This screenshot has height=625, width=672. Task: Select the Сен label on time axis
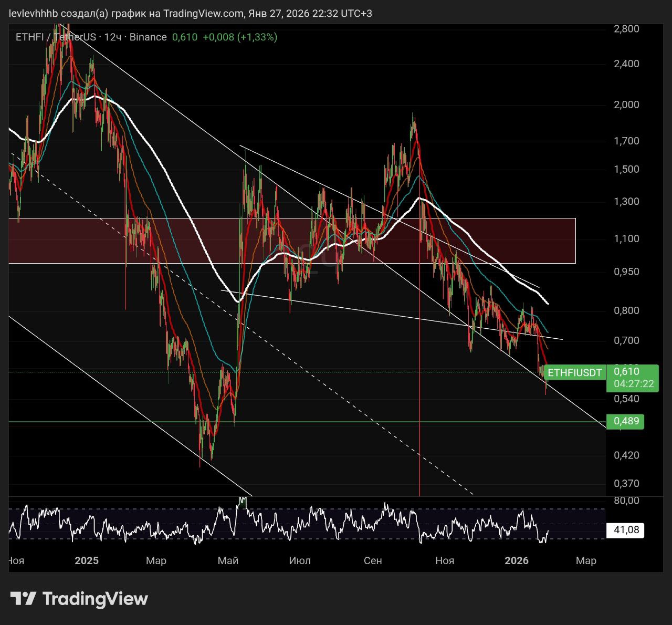point(373,561)
